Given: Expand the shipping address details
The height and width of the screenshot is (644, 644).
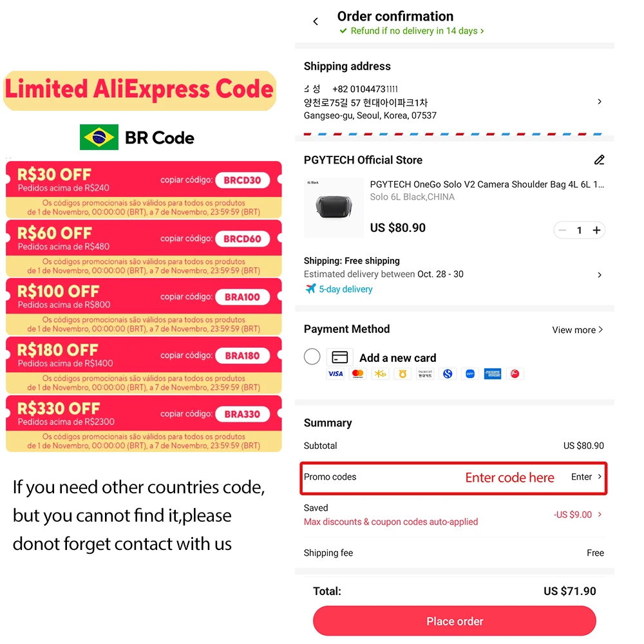Looking at the screenshot, I should (600, 102).
